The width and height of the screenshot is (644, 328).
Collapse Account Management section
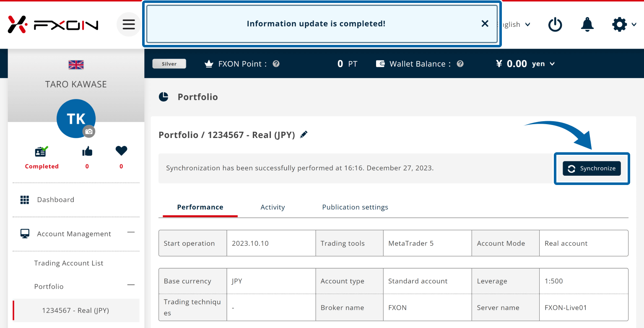point(131,232)
